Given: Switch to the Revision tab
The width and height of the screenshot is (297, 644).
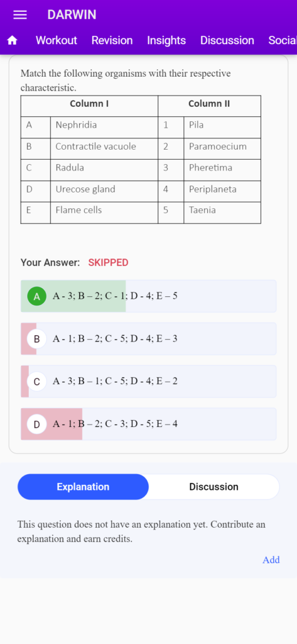Looking at the screenshot, I should tap(112, 40).
